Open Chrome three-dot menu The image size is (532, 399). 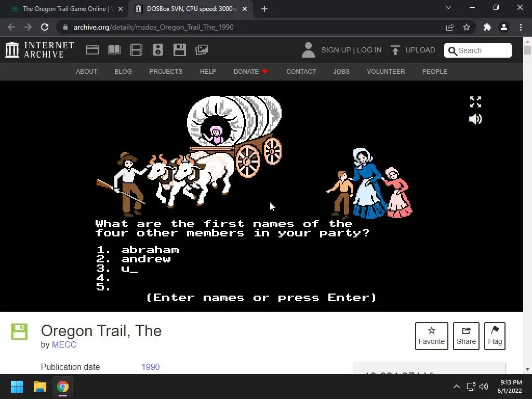[x=521, y=27]
